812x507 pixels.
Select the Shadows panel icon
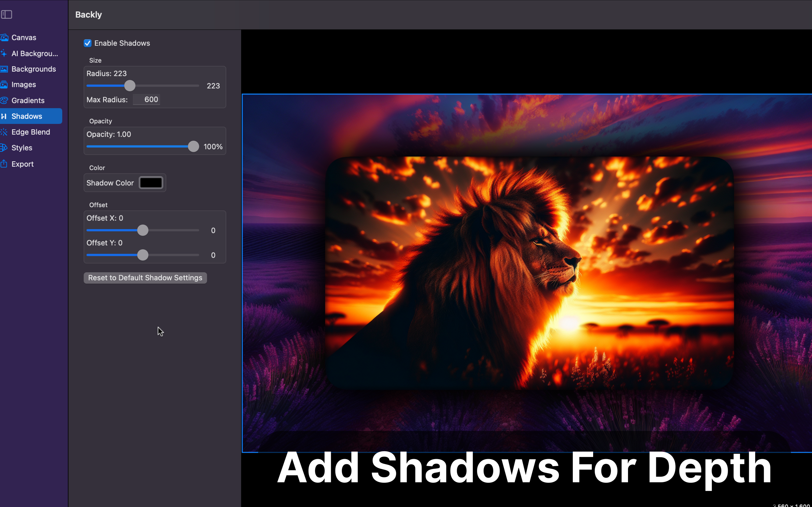(4, 116)
